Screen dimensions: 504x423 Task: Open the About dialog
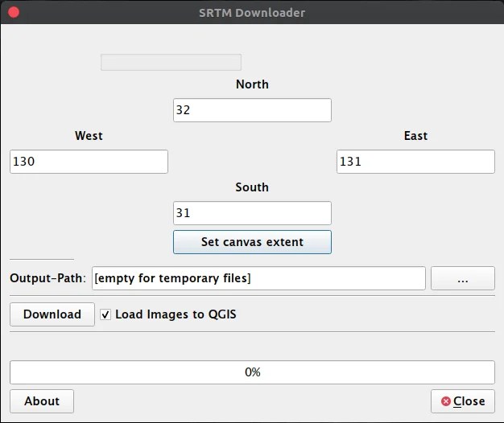pos(42,401)
